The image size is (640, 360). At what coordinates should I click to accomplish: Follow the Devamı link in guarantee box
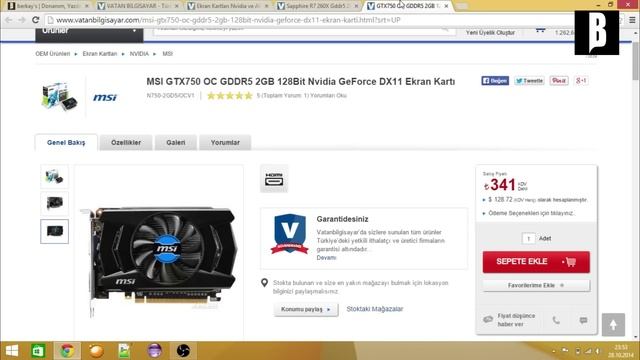point(326,258)
